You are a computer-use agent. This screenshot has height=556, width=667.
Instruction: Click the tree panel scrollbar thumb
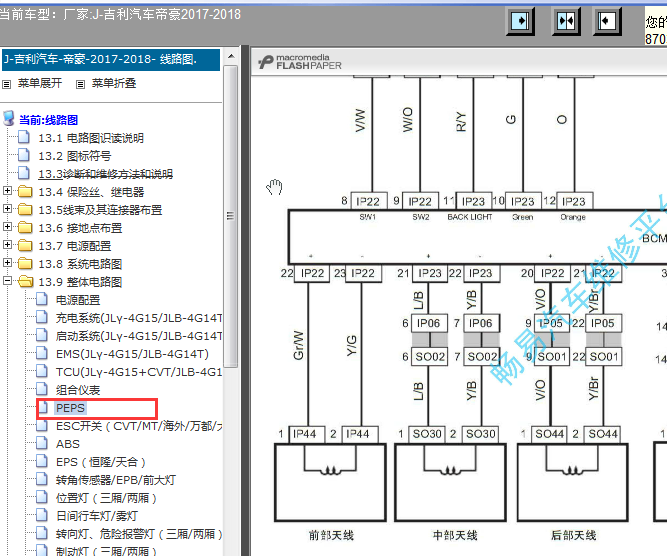[231, 216]
